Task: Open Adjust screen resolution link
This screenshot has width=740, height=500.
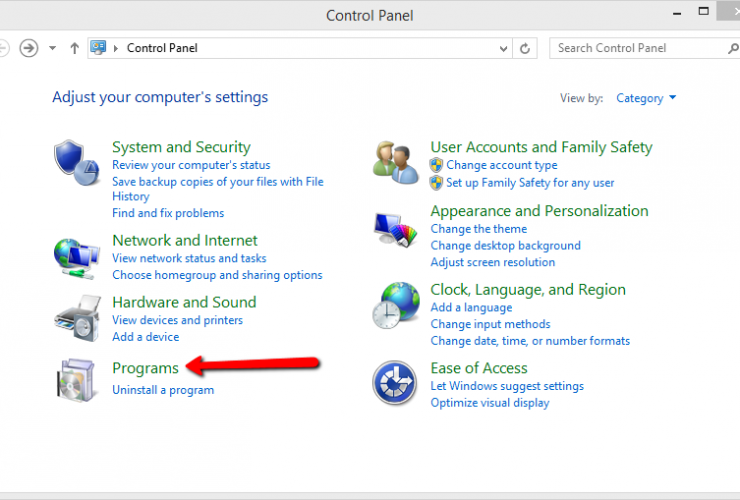Action: coord(492,262)
